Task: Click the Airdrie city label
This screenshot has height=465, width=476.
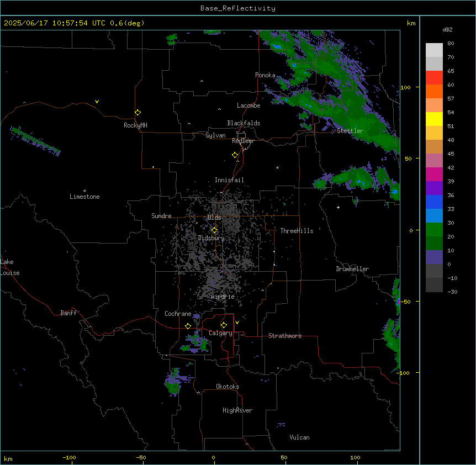Action: (x=223, y=297)
